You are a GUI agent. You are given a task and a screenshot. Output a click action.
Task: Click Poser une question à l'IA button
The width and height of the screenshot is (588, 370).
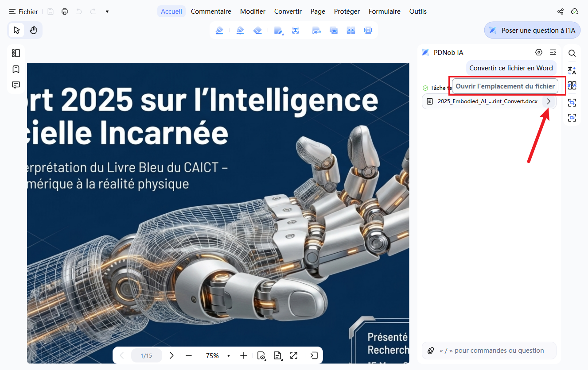[x=532, y=30]
